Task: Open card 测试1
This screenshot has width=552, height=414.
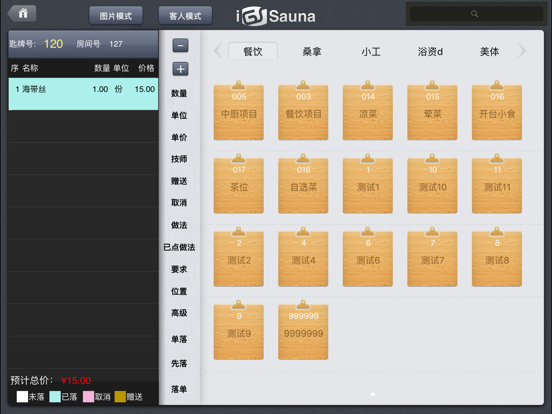Action: point(368,184)
